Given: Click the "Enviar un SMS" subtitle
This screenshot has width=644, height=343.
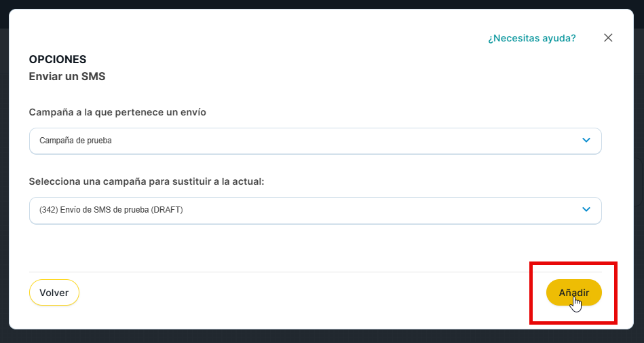Looking at the screenshot, I should [x=67, y=77].
